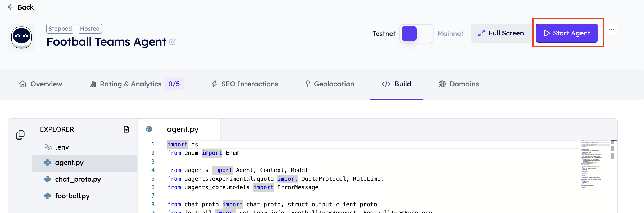Click line number 1 in the editor
644x213 pixels.
[x=153, y=145]
